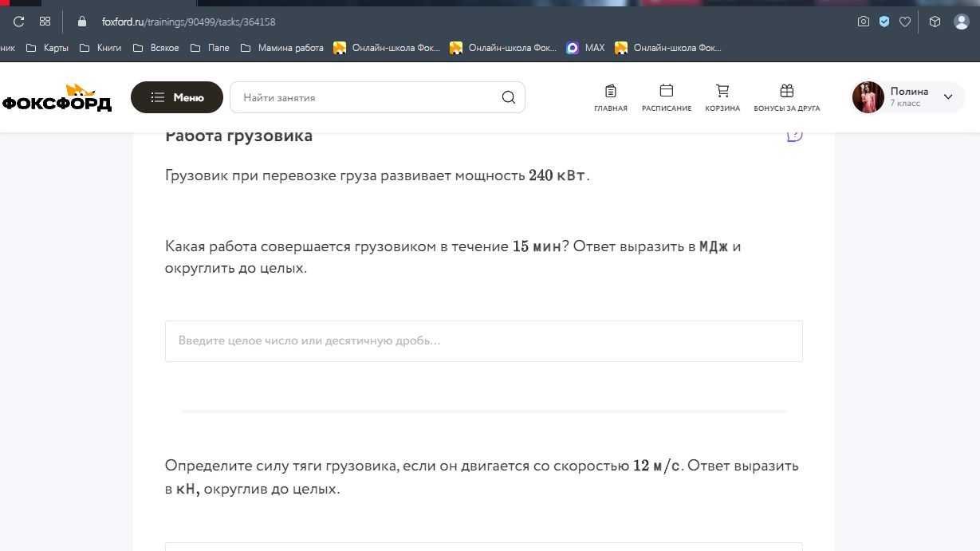The height and width of the screenshot is (551, 980).
Task: Open the blue shield protection icon
Action: tap(884, 22)
